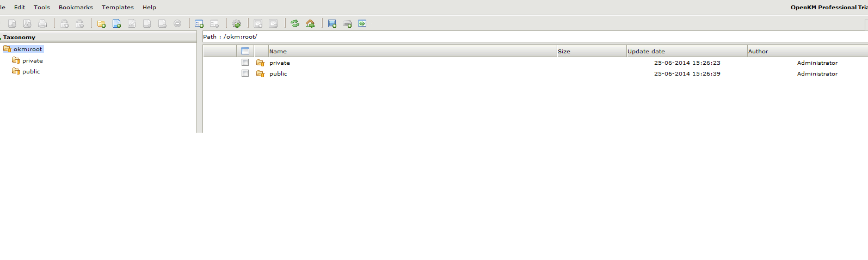Click the add property group icon
This screenshot has width=868, height=260.
(x=199, y=24)
